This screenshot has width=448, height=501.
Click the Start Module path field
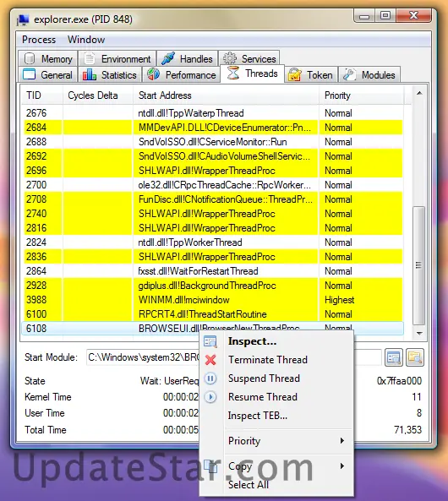tap(234, 357)
